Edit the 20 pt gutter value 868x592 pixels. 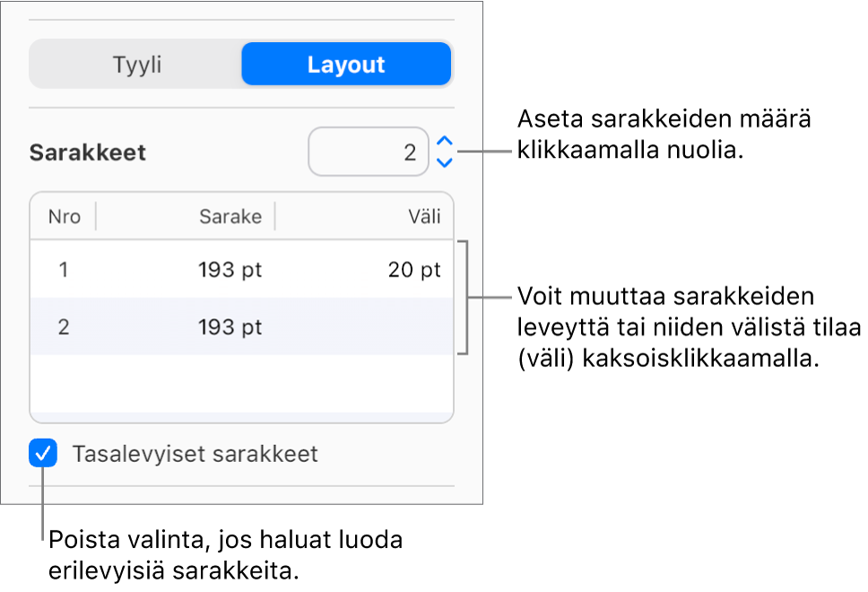pyautogui.click(x=413, y=269)
